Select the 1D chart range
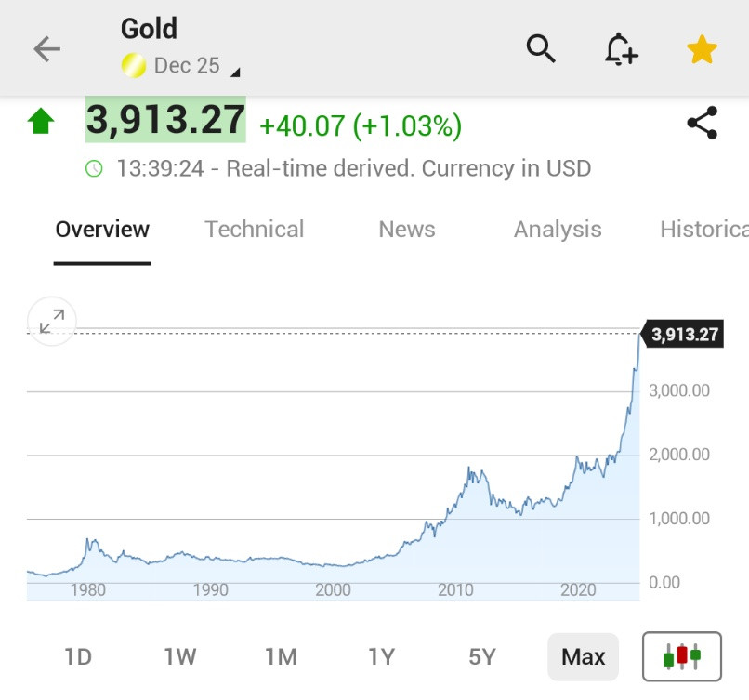749x700 pixels. point(78,657)
